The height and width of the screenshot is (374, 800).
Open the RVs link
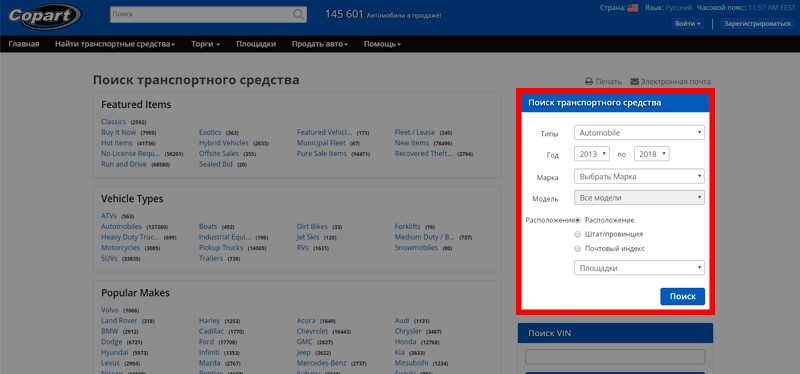pos(303,248)
